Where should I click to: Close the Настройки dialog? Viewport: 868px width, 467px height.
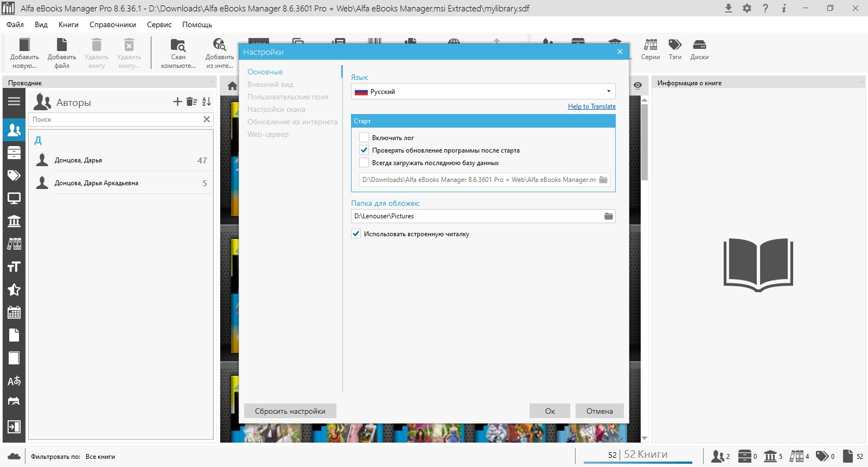point(620,52)
